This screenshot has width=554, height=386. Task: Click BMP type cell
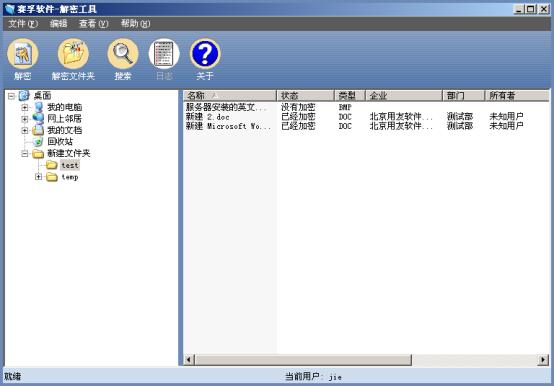345,107
